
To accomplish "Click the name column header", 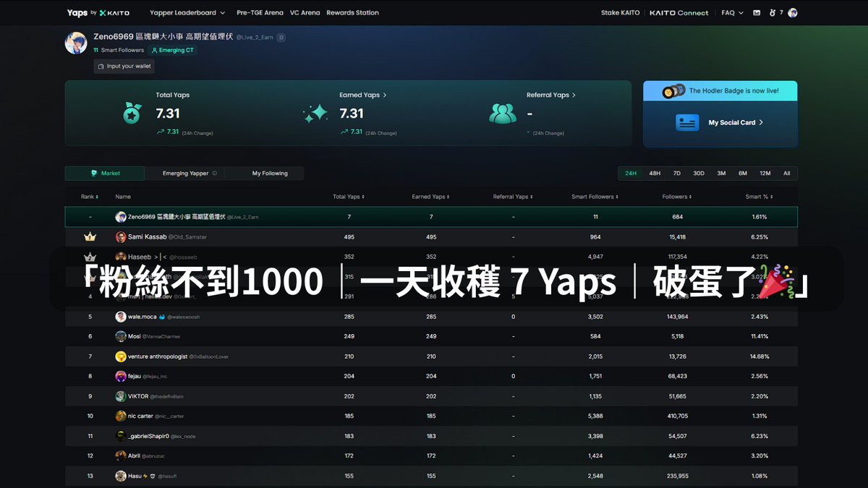I will pos(123,197).
